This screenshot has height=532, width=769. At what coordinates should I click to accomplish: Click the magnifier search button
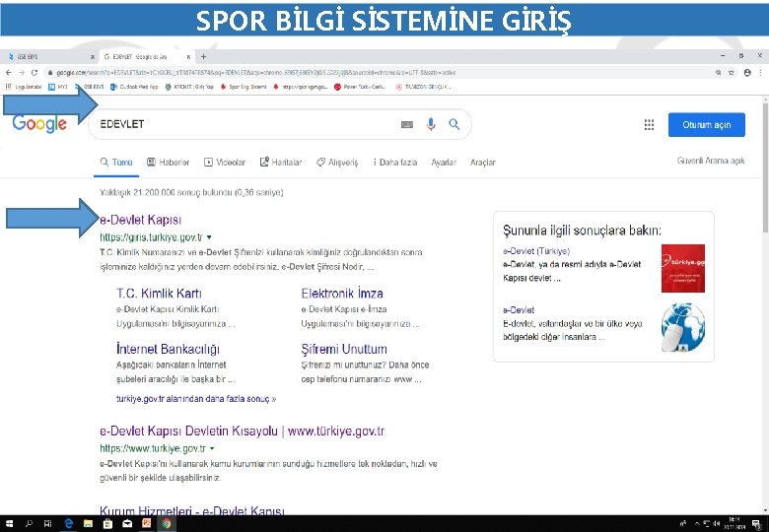[454, 124]
